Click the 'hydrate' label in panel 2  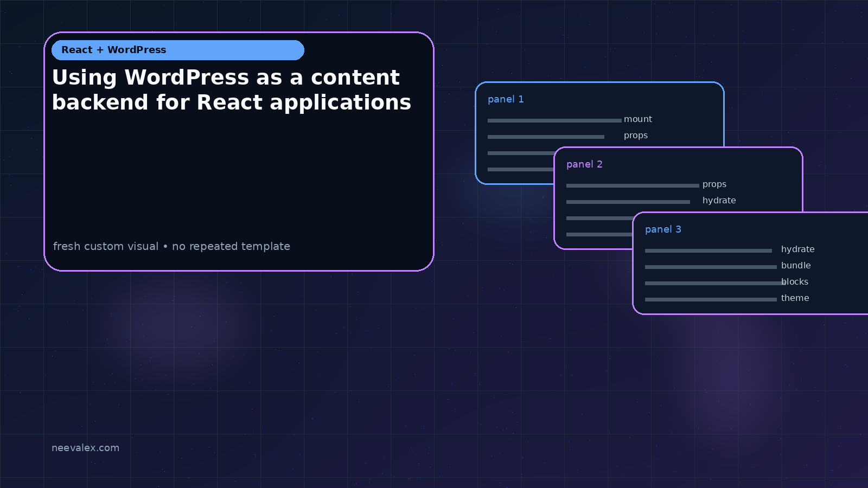pos(719,201)
